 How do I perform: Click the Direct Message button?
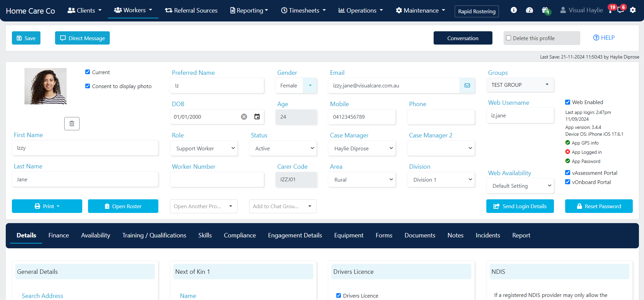coord(82,38)
